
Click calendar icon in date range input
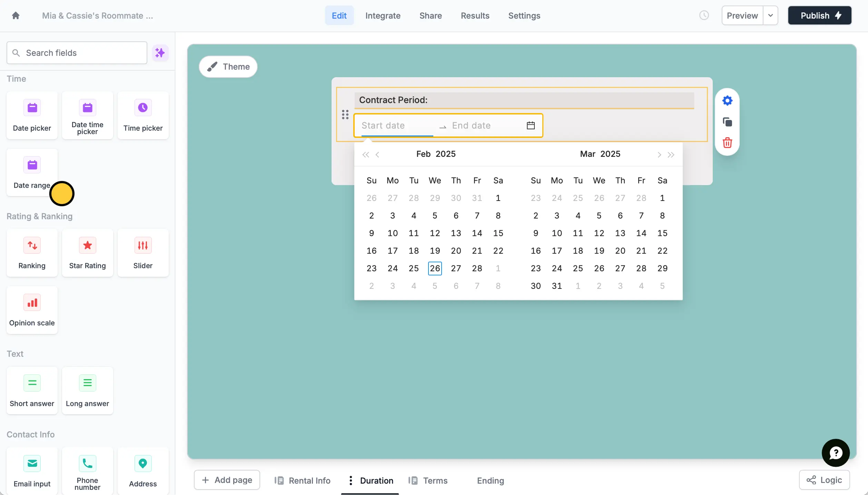point(531,125)
